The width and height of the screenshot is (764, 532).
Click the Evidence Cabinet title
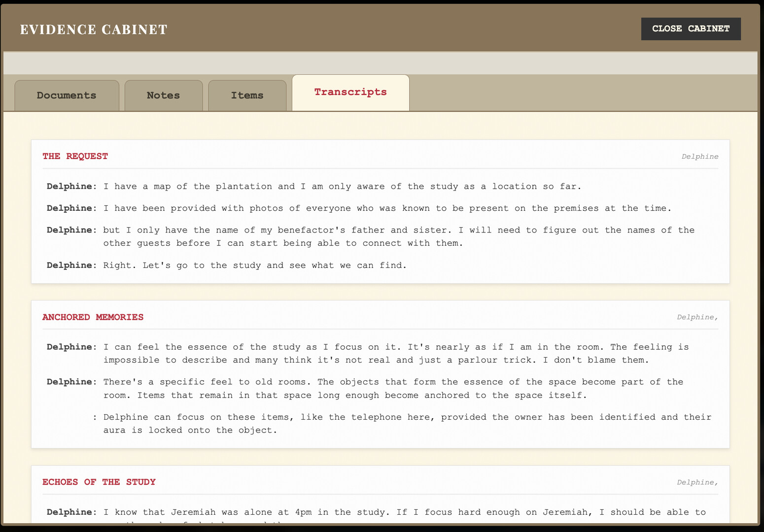(x=93, y=29)
